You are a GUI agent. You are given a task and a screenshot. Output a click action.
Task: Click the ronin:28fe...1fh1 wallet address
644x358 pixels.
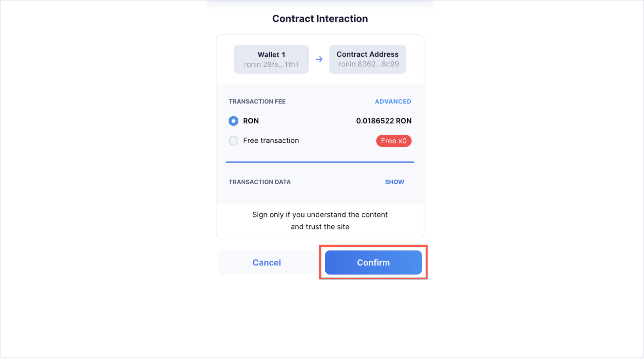pyautogui.click(x=271, y=64)
